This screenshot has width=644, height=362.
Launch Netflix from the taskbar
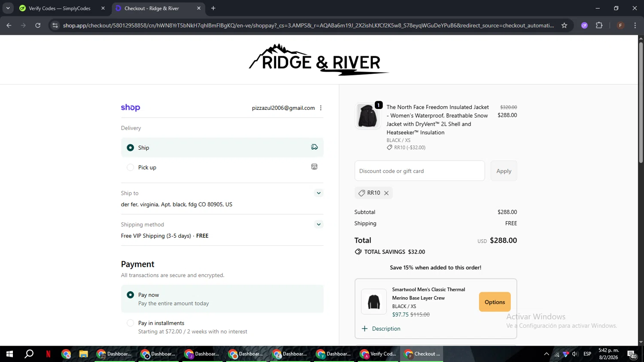(x=48, y=354)
